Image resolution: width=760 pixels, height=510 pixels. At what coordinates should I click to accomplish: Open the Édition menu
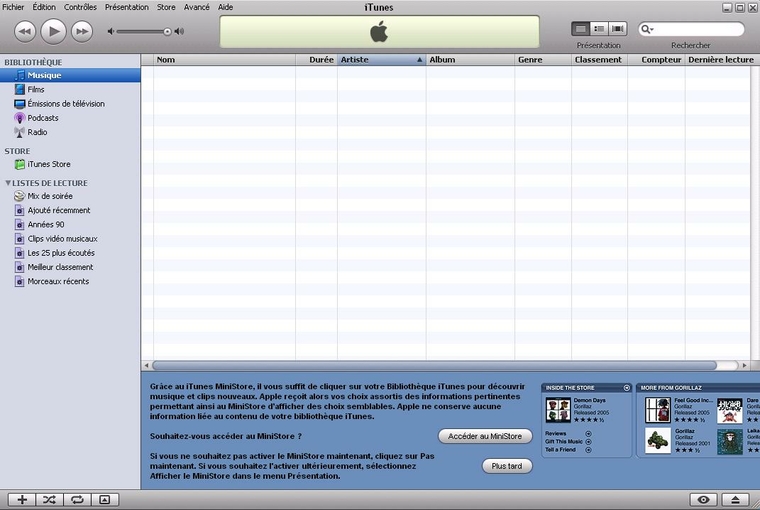pyautogui.click(x=44, y=7)
